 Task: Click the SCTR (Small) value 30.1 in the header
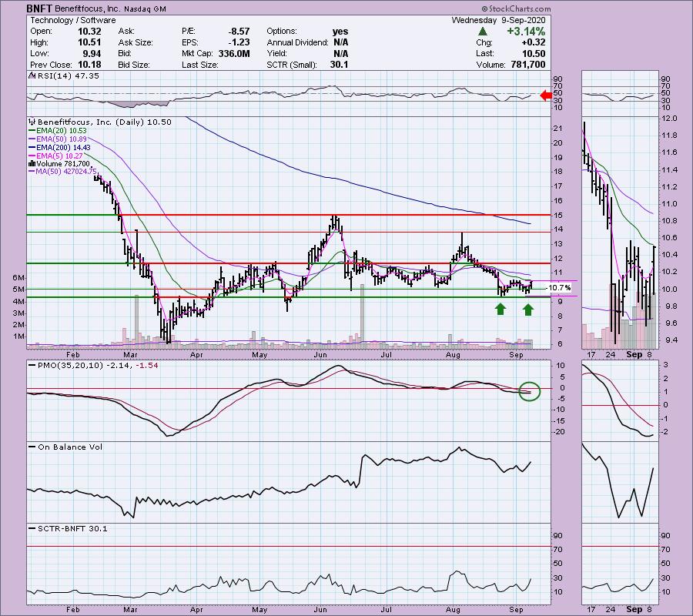coord(339,65)
